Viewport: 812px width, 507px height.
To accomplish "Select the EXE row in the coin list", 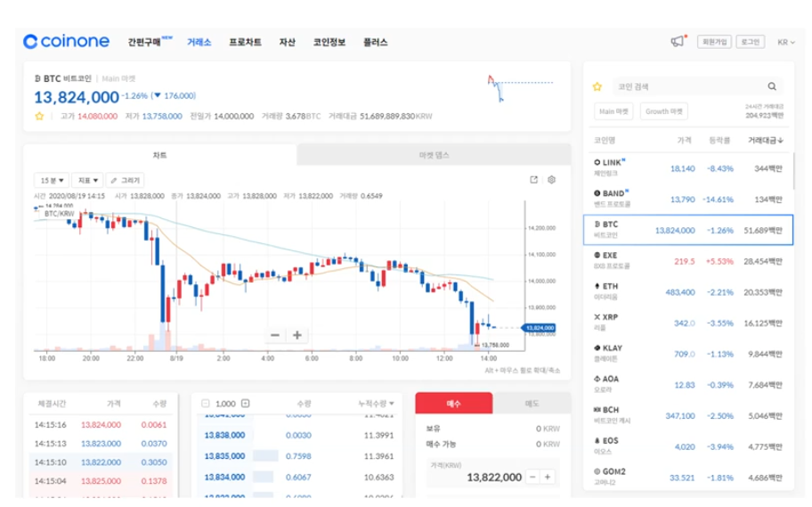I will [687, 261].
